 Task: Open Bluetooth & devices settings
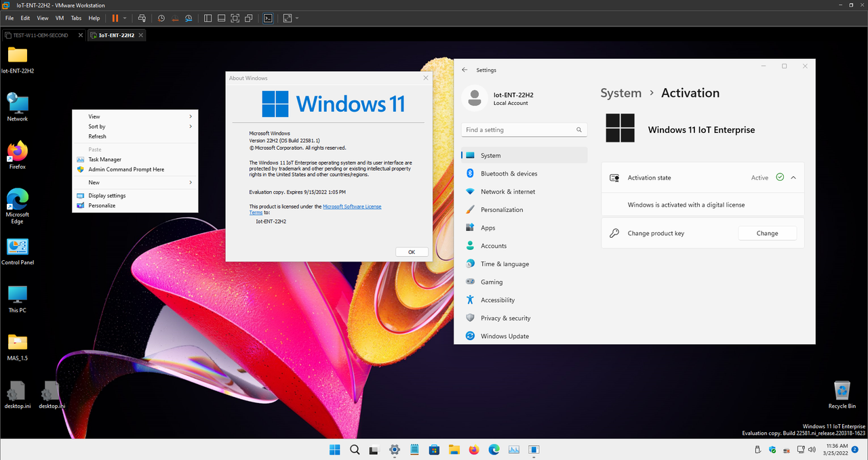click(x=524, y=173)
